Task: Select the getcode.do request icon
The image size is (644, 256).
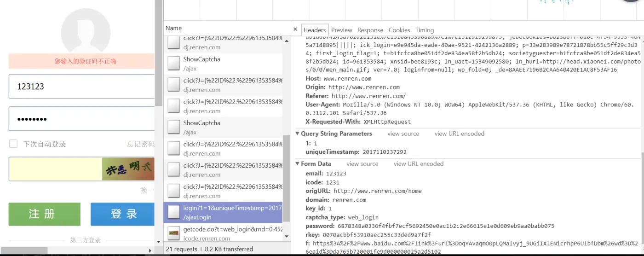Action: (173, 233)
